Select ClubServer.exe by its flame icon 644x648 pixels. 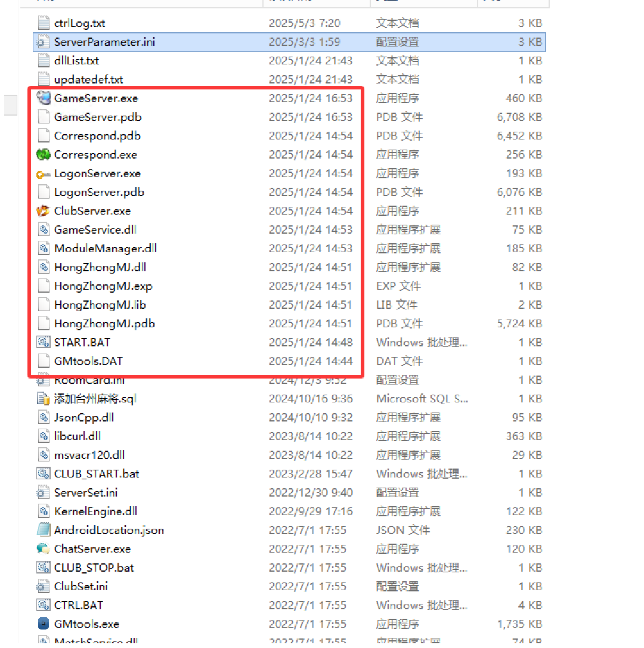coord(44,210)
